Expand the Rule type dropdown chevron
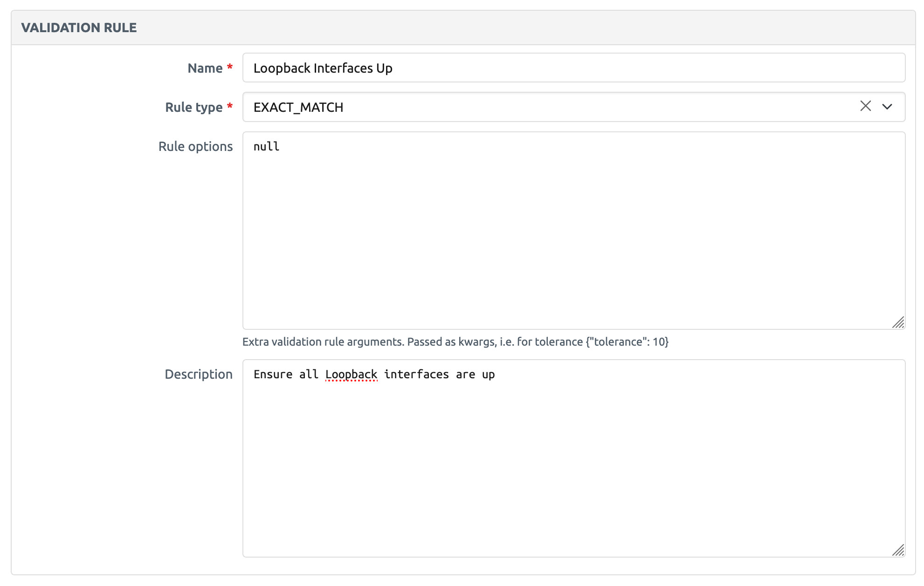This screenshot has width=924, height=586. pyautogui.click(x=887, y=107)
